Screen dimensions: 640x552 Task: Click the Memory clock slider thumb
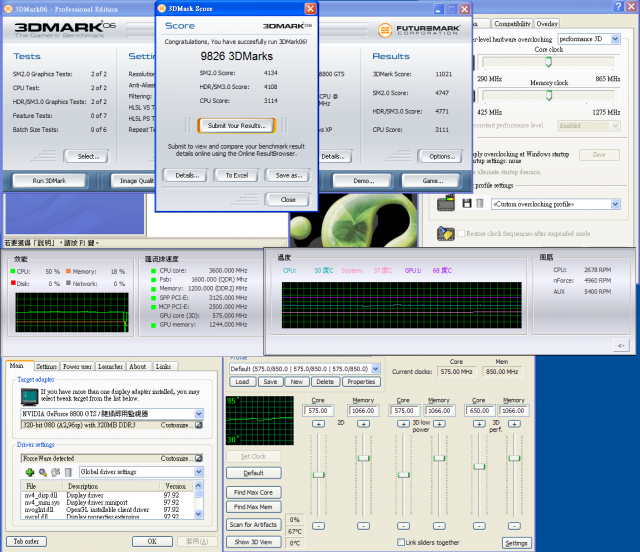coord(549,96)
